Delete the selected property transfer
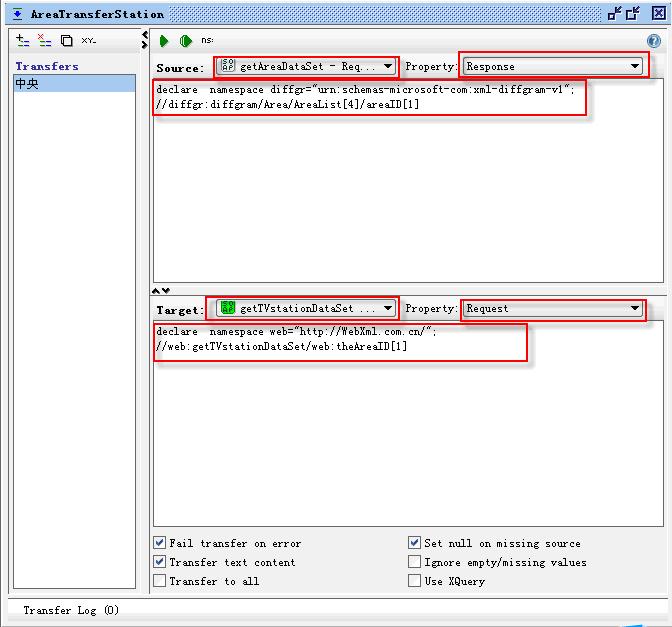The image size is (672, 627). pos(44,40)
